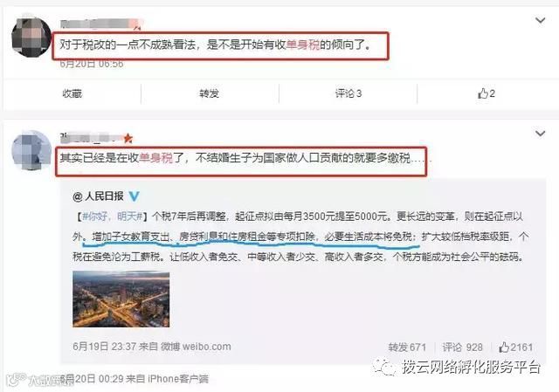Open 评论 928 on the quoted post
This screenshot has width=559, height=392.
pos(462,347)
